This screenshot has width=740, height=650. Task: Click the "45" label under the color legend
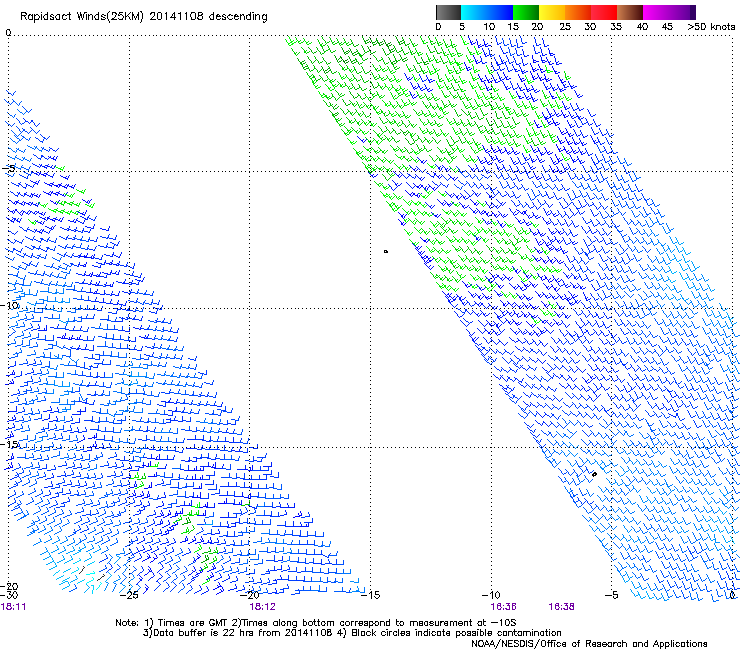coord(667,26)
